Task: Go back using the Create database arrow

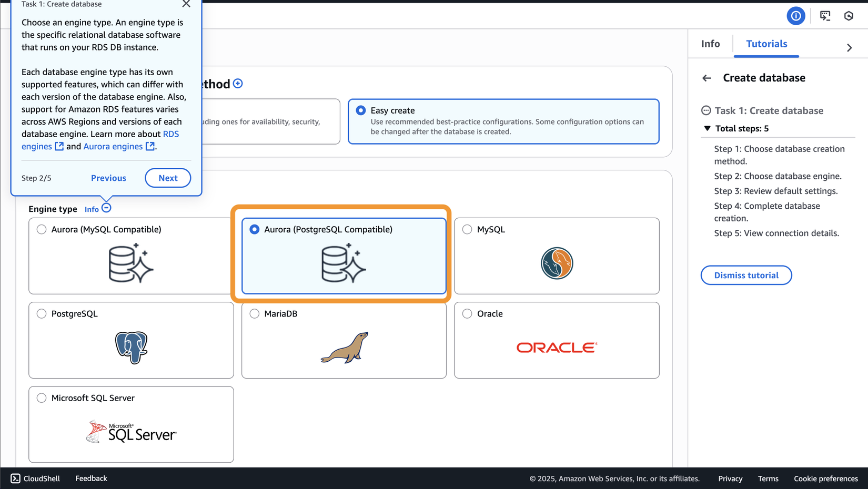Action: 706,78
